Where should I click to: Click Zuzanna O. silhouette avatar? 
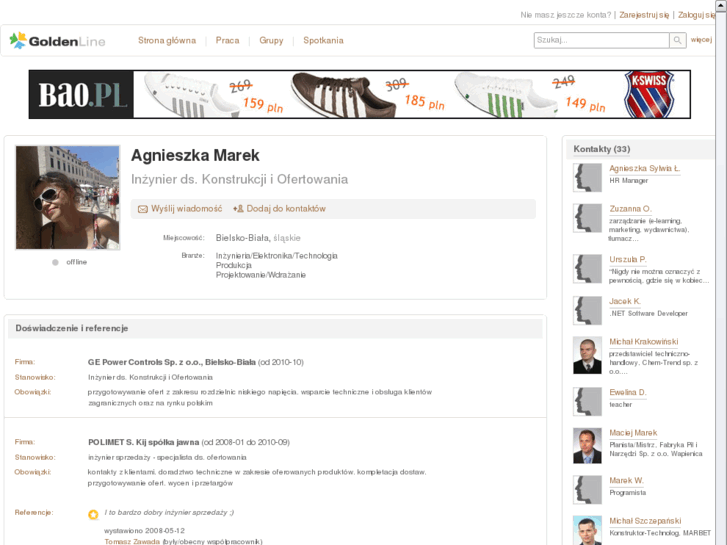click(x=587, y=218)
